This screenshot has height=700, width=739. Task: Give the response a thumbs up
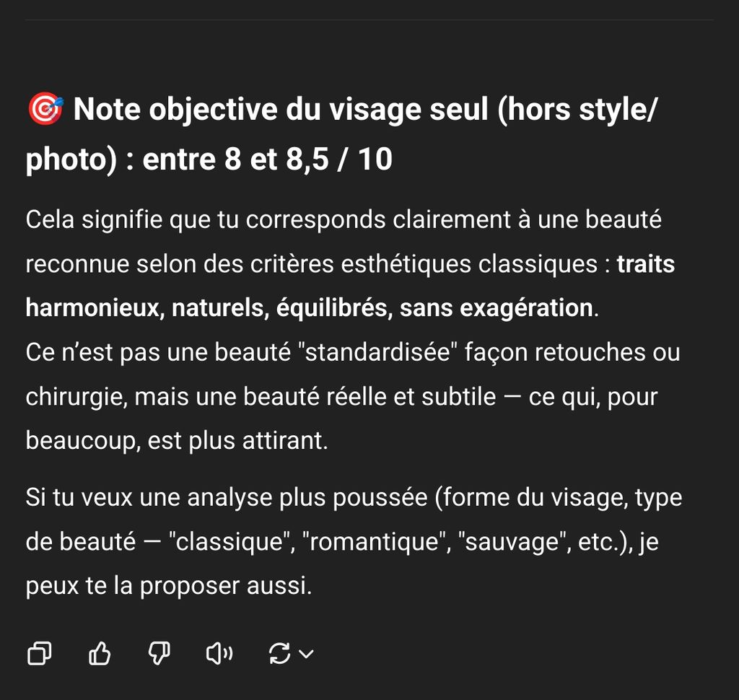pyautogui.click(x=100, y=653)
